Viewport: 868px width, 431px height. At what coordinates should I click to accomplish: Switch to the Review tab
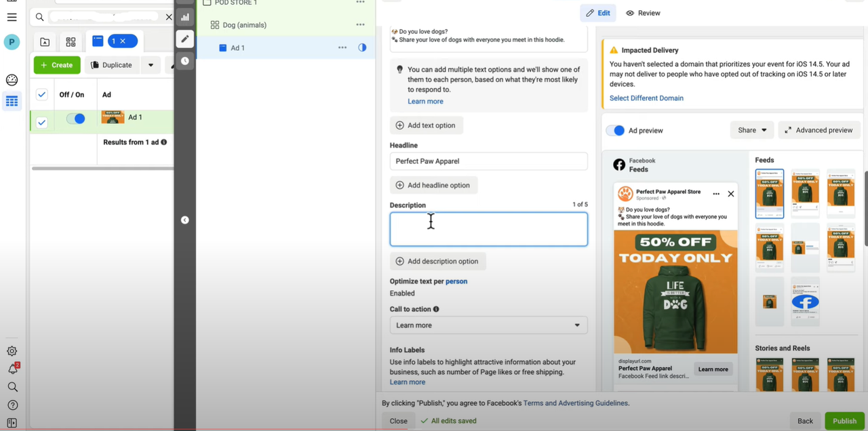click(x=643, y=13)
